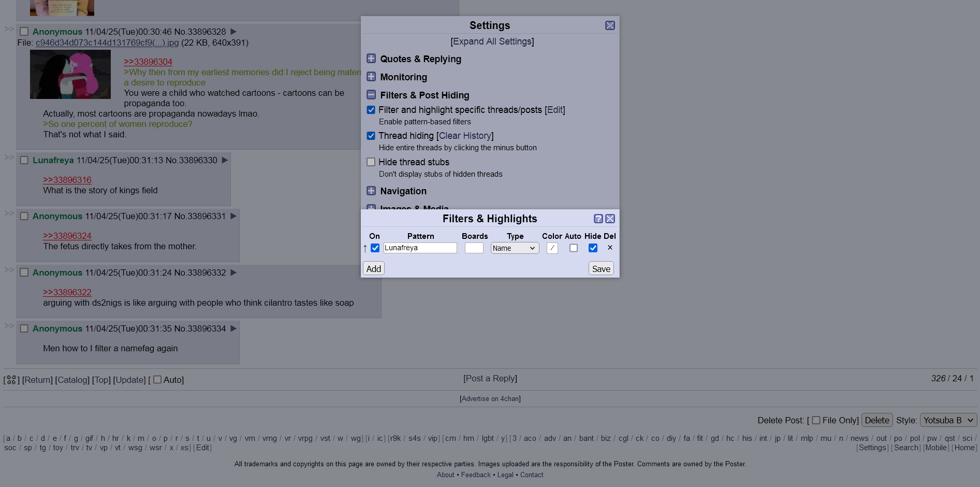Open the vg board link
Screen dimensions: 980x487
(233, 438)
